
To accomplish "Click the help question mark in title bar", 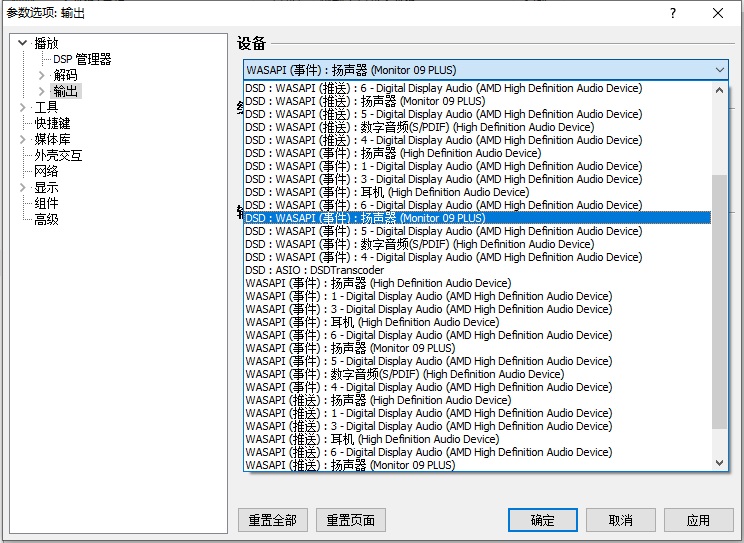I will [673, 13].
